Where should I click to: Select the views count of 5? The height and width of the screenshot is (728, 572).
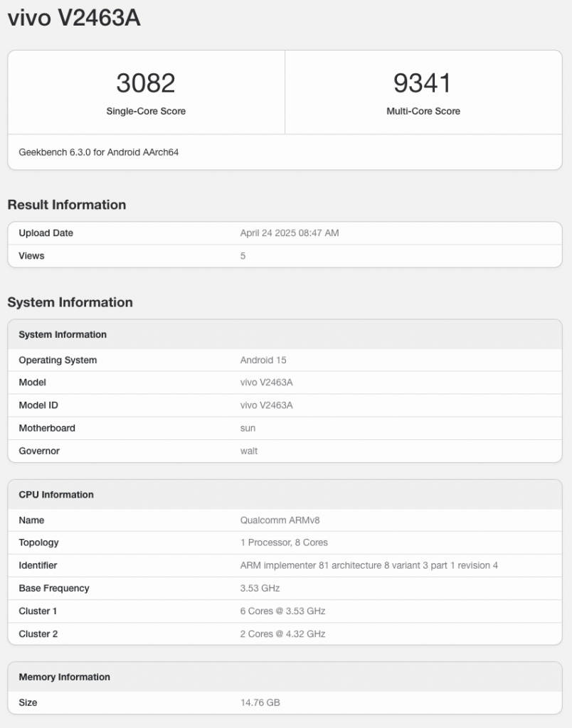point(243,256)
